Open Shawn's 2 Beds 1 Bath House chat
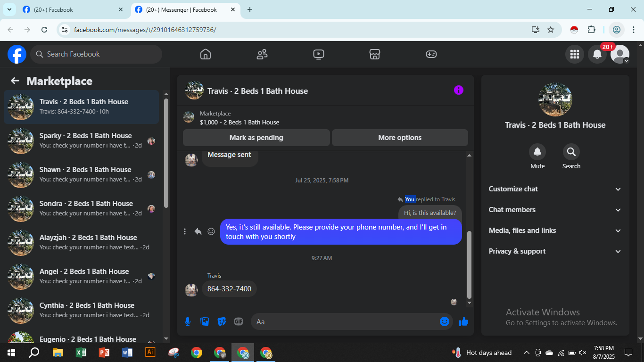The image size is (644, 362). [82, 175]
